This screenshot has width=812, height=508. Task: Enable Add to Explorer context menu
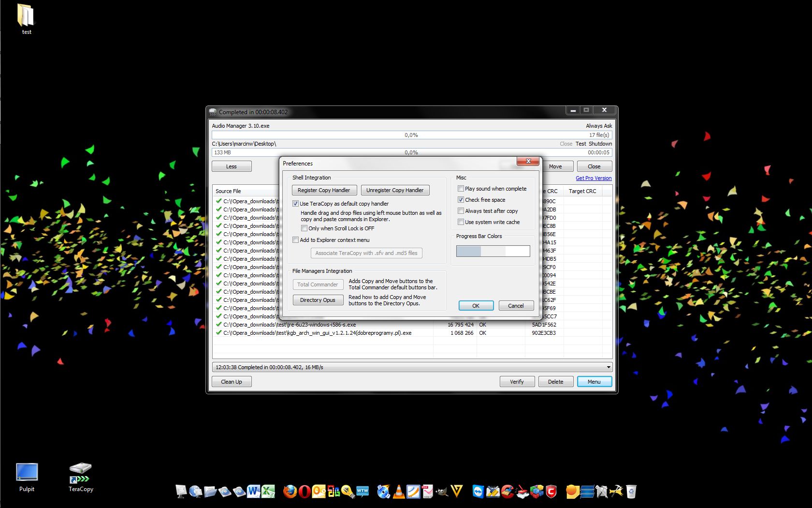point(295,240)
